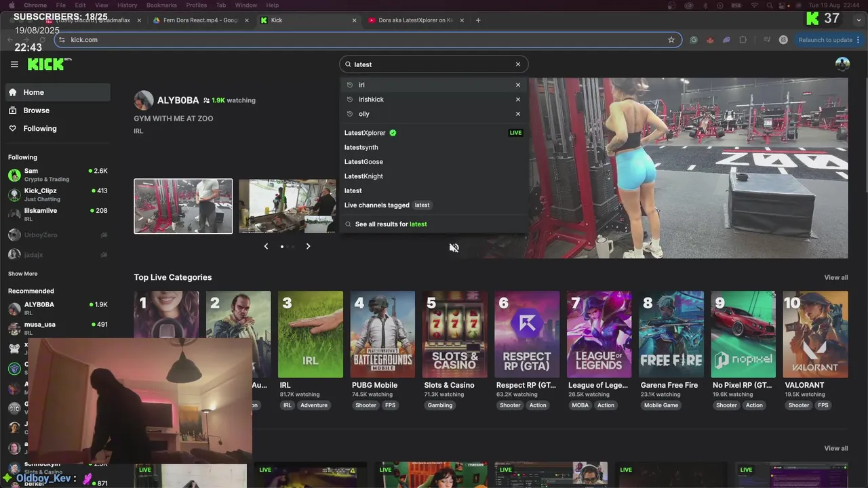Viewport: 868px width, 488px height.
Task: Open the hamburger sidebar menu
Action: click(x=14, y=64)
